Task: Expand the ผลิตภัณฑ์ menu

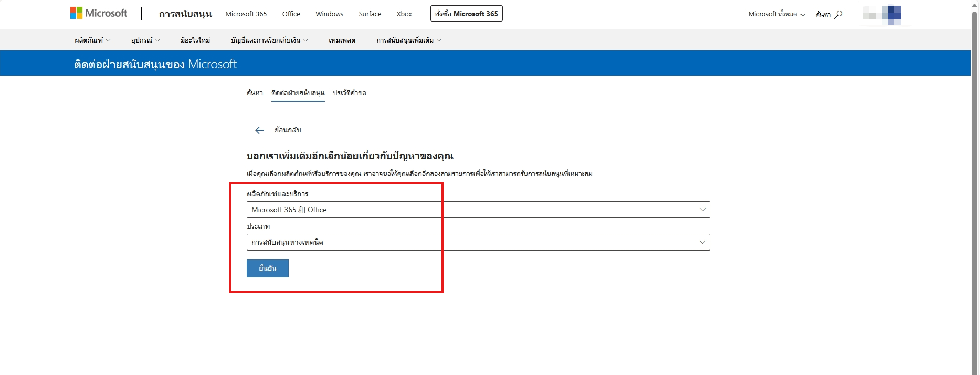Action: [x=92, y=40]
